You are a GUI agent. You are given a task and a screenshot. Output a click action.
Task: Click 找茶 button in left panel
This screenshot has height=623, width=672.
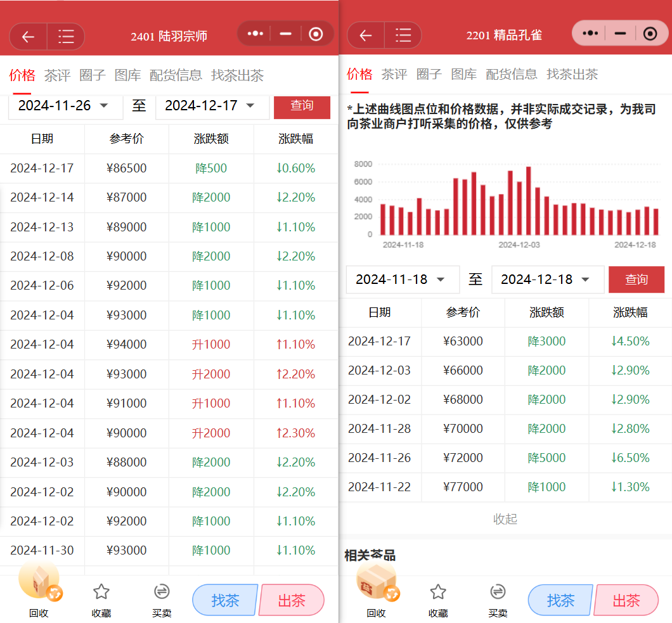click(226, 600)
